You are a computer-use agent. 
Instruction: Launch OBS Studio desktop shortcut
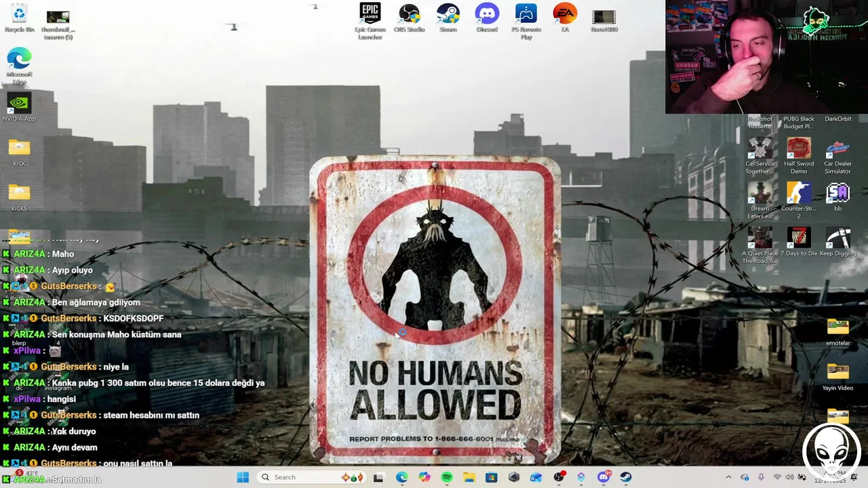pos(409,18)
